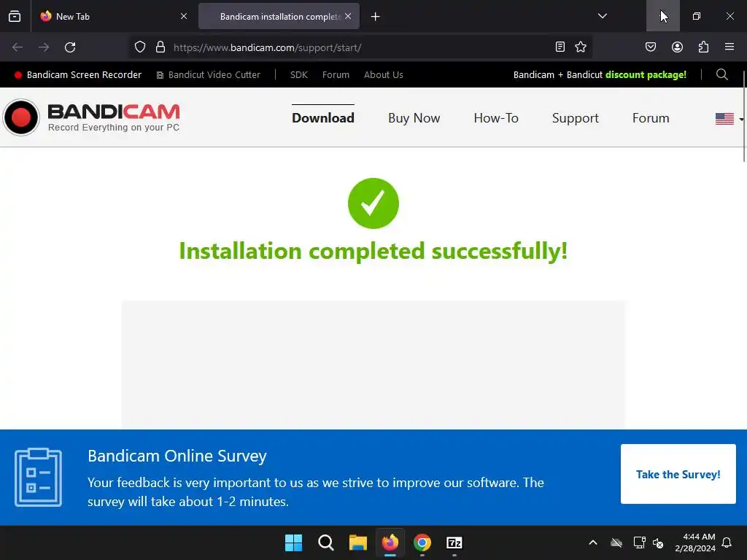Open Bandicut Video Cutter link
This screenshot has width=747, height=560.
[209, 75]
